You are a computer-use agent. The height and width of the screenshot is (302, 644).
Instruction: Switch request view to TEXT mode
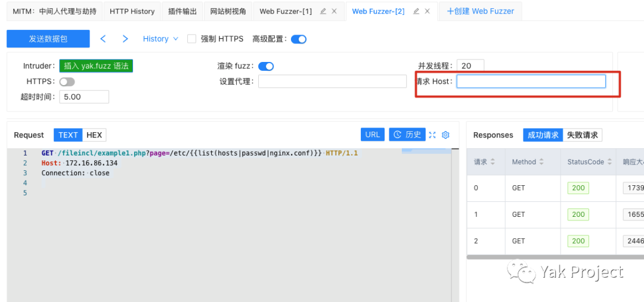point(68,135)
